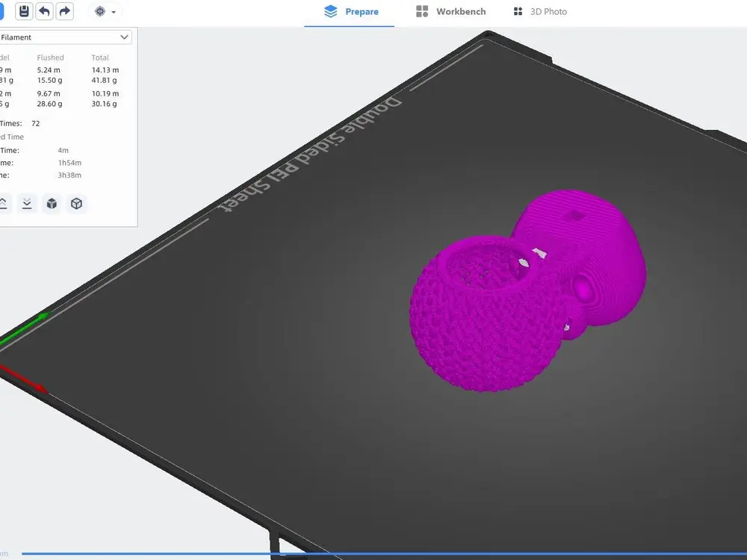Viewport: 747px width, 560px height.
Task: Go to the 3D Photo tab
Action: (x=540, y=12)
